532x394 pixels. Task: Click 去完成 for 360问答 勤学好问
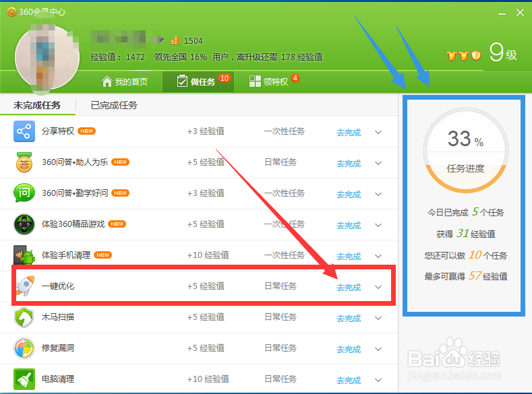point(349,195)
